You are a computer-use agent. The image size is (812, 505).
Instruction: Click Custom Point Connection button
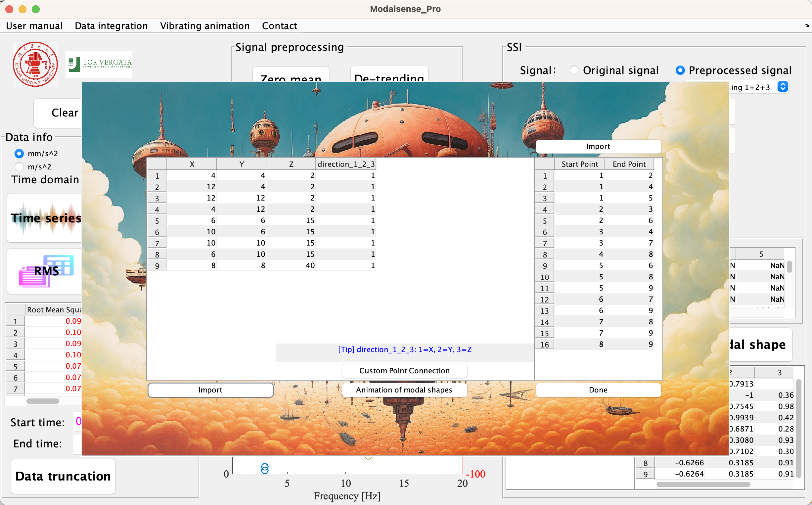tap(404, 371)
